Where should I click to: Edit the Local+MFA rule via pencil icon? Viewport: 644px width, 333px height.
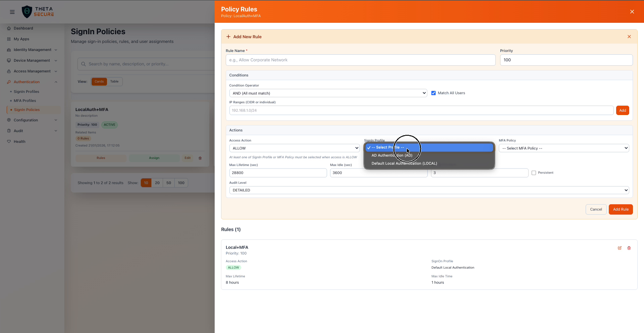tap(620, 248)
